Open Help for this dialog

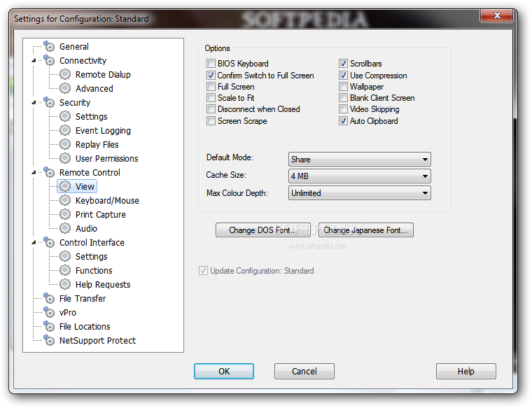(x=465, y=371)
